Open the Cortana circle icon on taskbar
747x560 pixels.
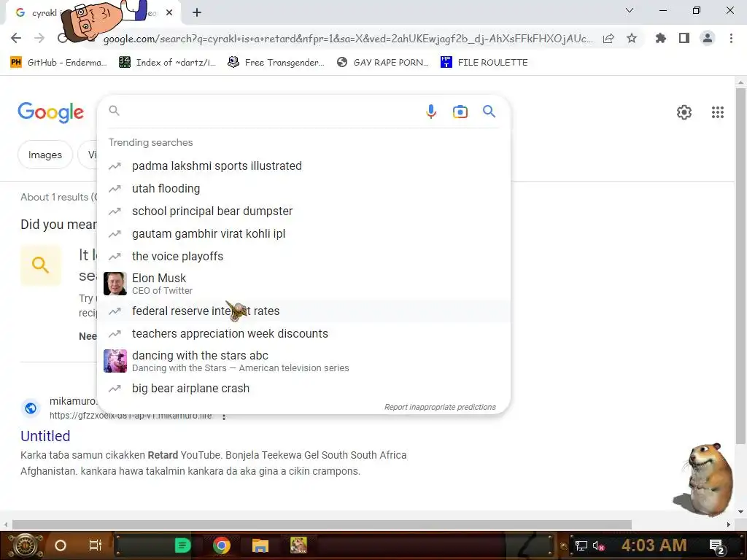pyautogui.click(x=61, y=545)
